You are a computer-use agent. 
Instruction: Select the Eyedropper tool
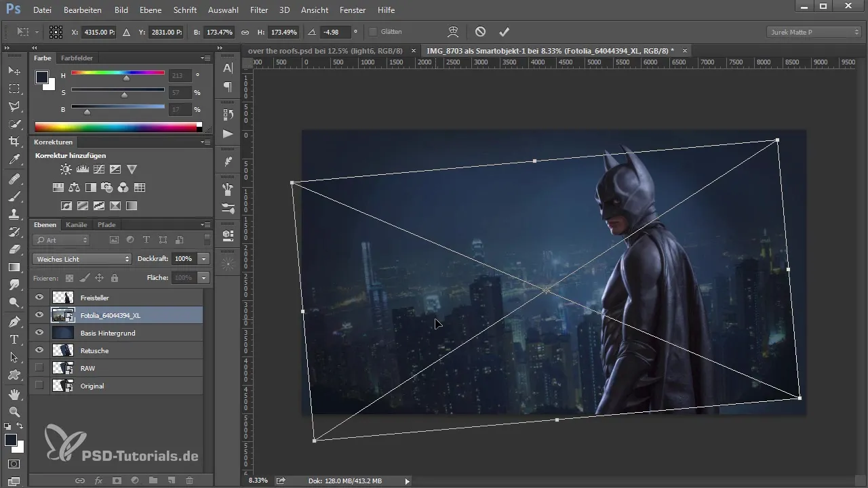point(14,160)
